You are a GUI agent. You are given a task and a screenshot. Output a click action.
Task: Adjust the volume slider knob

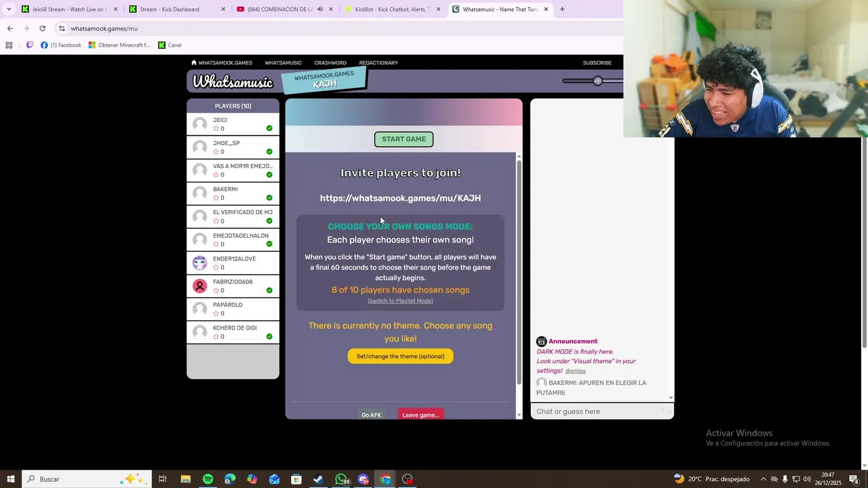(597, 81)
